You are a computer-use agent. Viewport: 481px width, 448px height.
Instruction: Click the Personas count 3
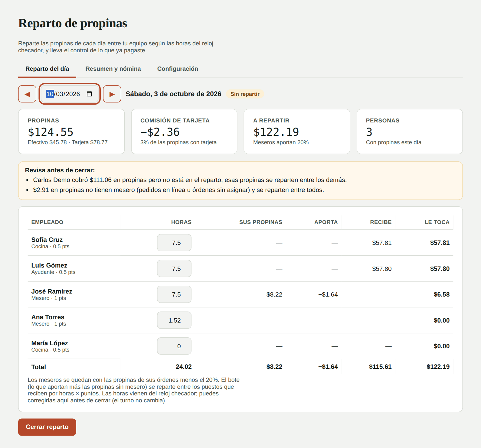369,132
